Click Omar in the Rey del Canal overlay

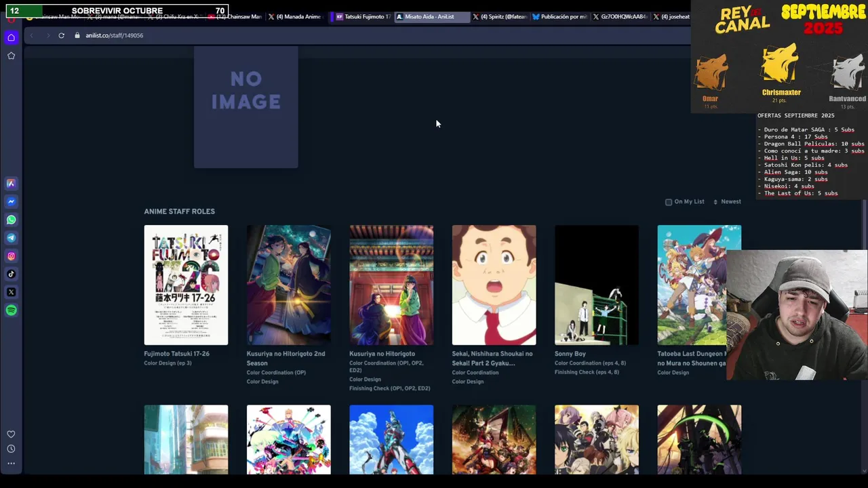[710, 99]
